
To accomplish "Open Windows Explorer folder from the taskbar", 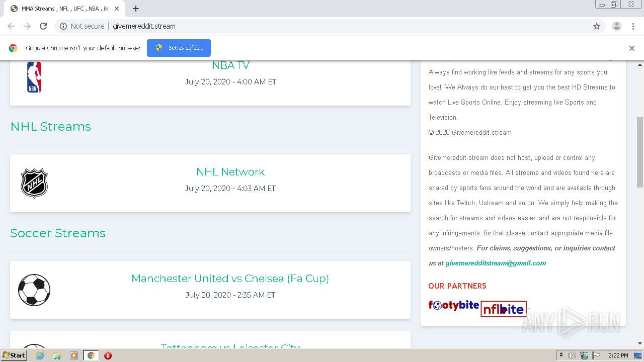I will tap(57, 355).
